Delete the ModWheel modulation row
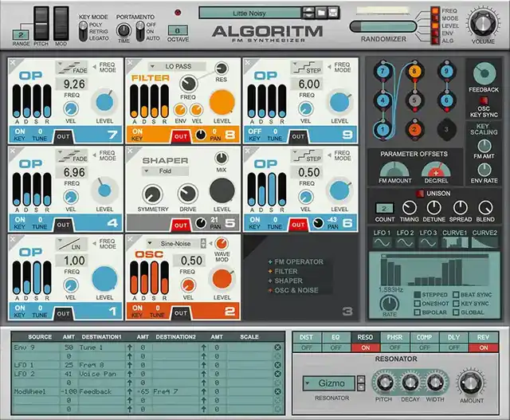Image resolution: width=510 pixels, height=420 pixels. point(277,391)
